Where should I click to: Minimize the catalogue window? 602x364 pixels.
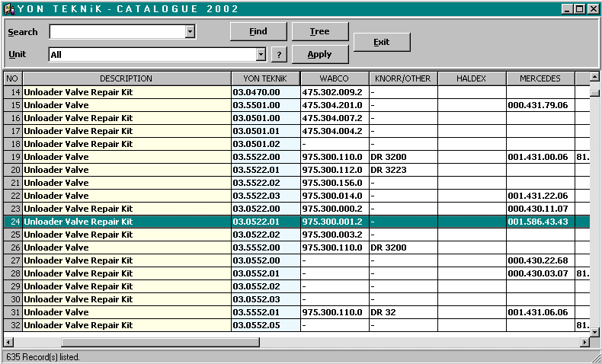[567, 9]
